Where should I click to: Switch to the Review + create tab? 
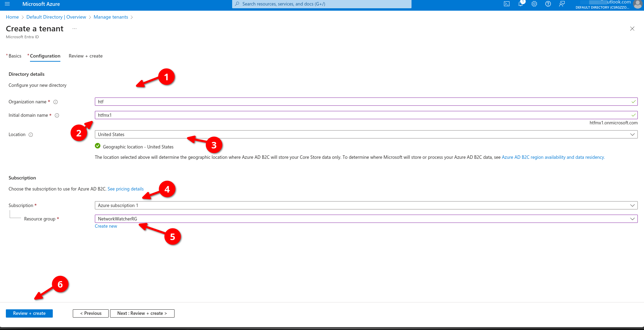(86, 56)
